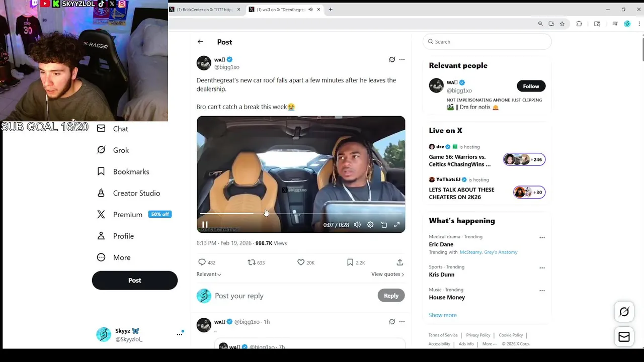The height and width of the screenshot is (362, 644).
Task: Open the three-dot menu next to Eric Dane
Action: pyautogui.click(x=542, y=237)
